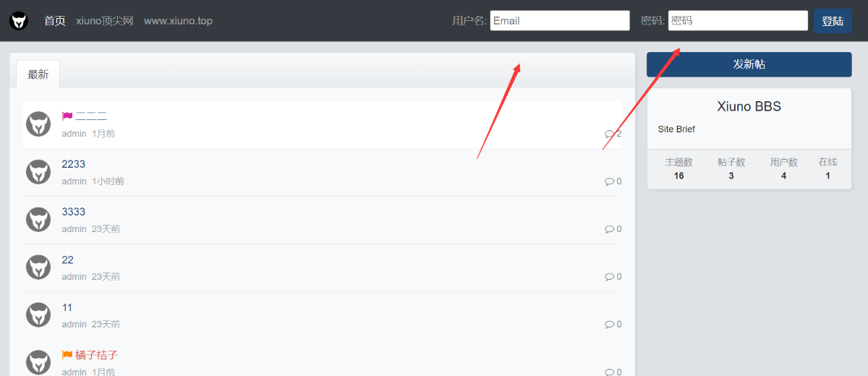
Task: Click the pink flag on thread 二二二
Action: pyautogui.click(x=67, y=116)
